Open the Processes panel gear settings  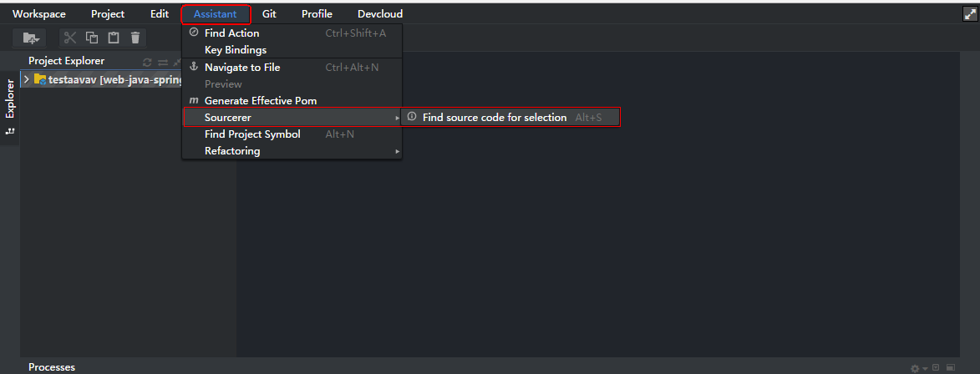[x=915, y=367]
